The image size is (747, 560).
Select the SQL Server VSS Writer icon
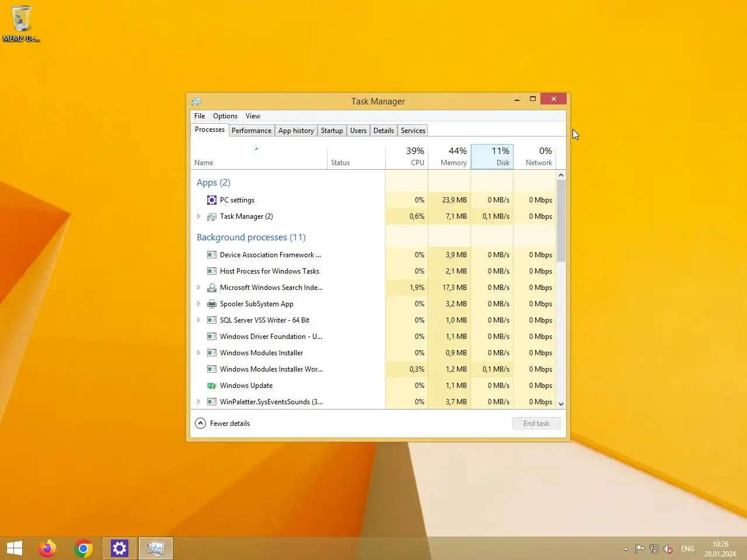coord(212,320)
